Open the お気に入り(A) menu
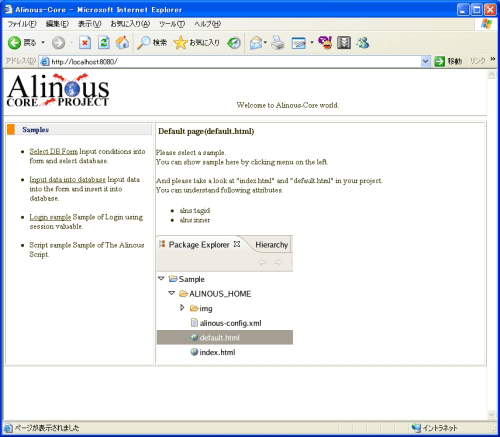The image size is (500, 437). [130, 24]
